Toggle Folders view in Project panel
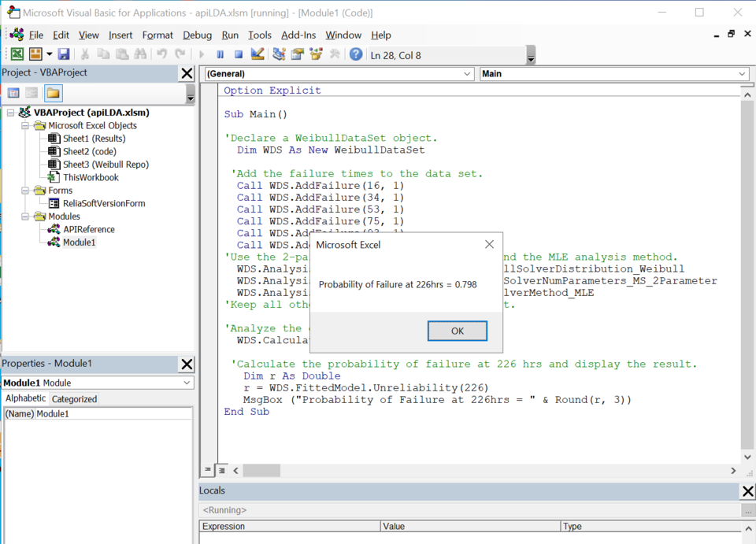Viewport: 756px width, 544px height. (53, 93)
